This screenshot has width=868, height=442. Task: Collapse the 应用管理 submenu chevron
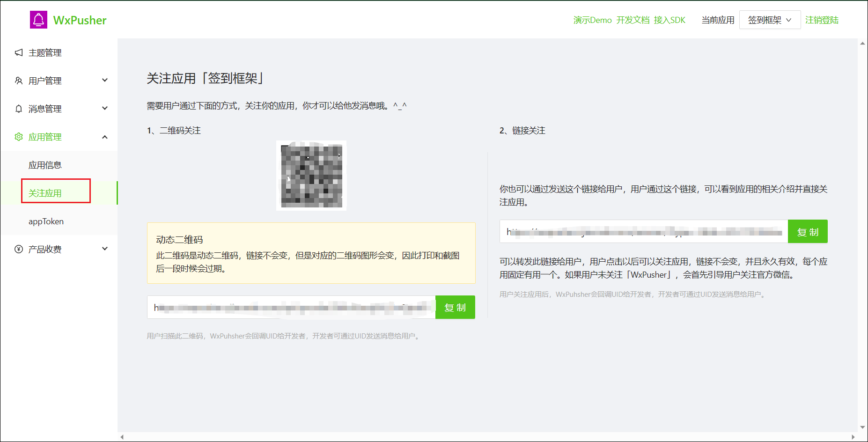coord(105,137)
